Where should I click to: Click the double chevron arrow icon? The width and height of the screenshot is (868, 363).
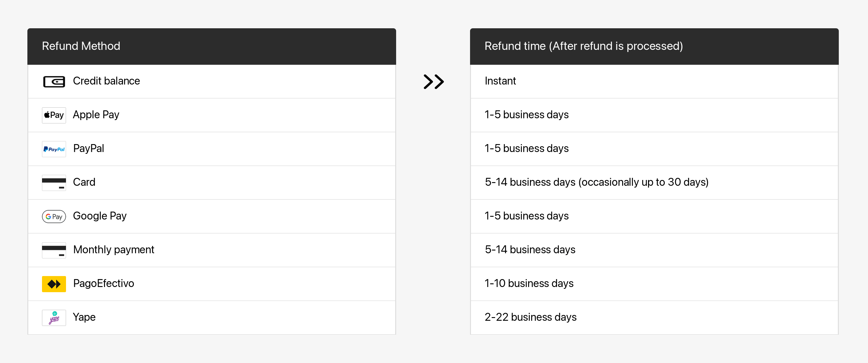pyautogui.click(x=433, y=81)
